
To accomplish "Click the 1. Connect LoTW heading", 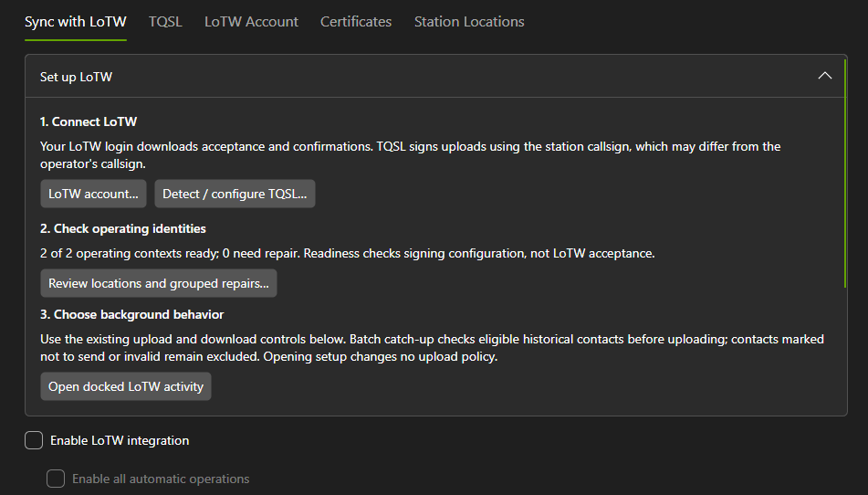I will pyautogui.click(x=89, y=121).
